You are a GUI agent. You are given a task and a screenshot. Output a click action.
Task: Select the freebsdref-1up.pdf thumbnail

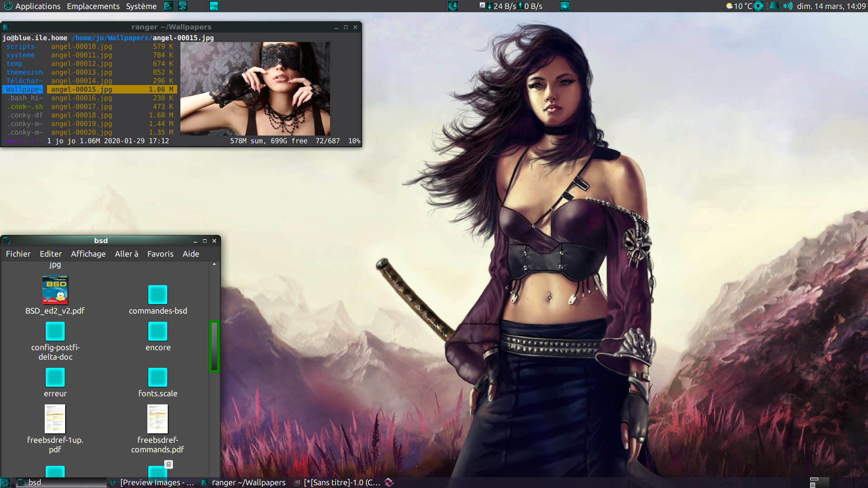pyautogui.click(x=55, y=419)
